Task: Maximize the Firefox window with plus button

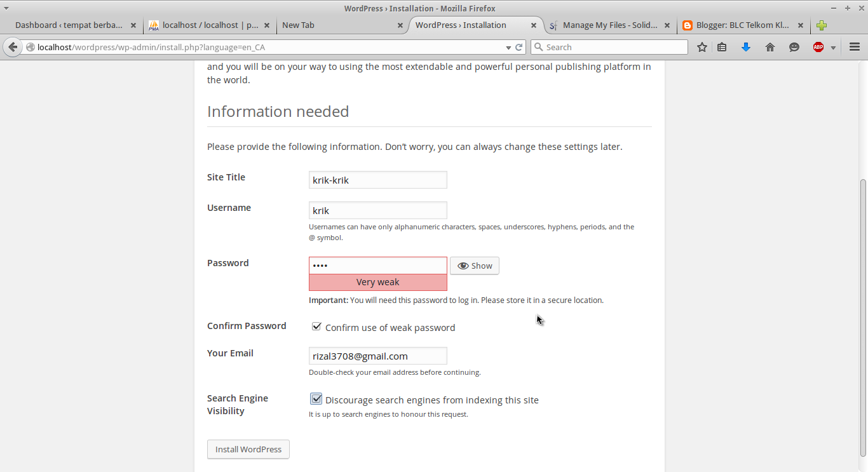Action: point(847,8)
